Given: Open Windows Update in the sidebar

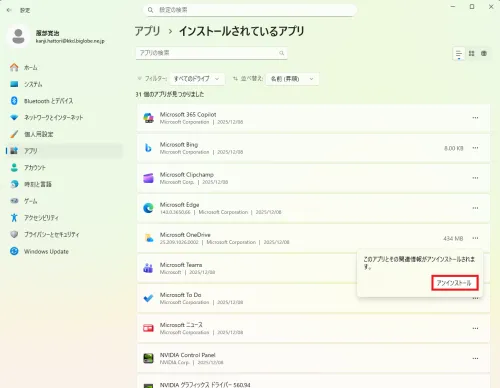Looking at the screenshot, I should [64, 251].
